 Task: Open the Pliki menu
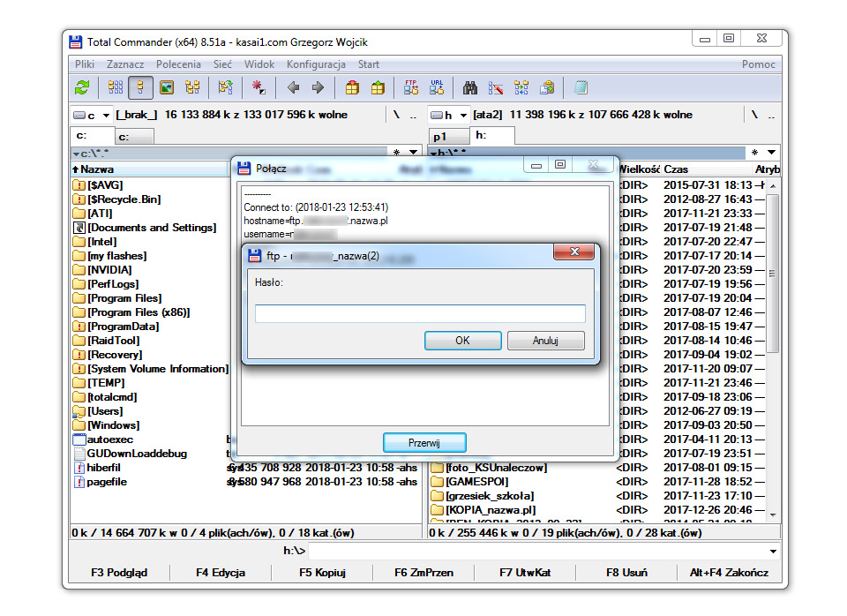(85, 64)
